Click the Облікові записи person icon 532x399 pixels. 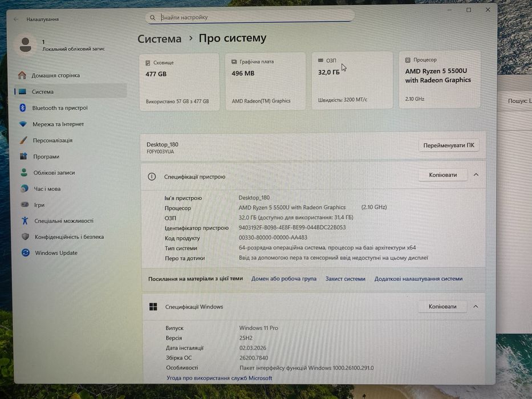[x=24, y=172]
